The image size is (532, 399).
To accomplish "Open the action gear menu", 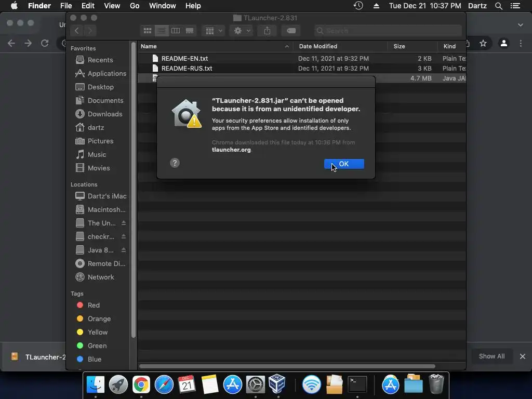I will (x=242, y=31).
